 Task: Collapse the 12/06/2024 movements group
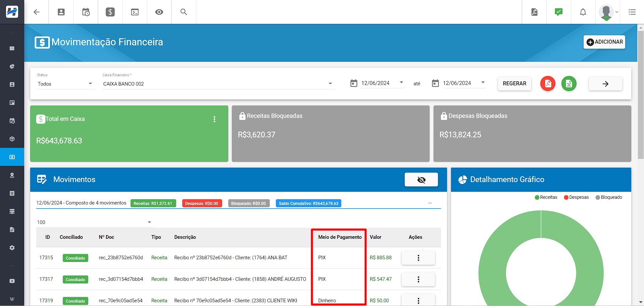(x=430, y=203)
